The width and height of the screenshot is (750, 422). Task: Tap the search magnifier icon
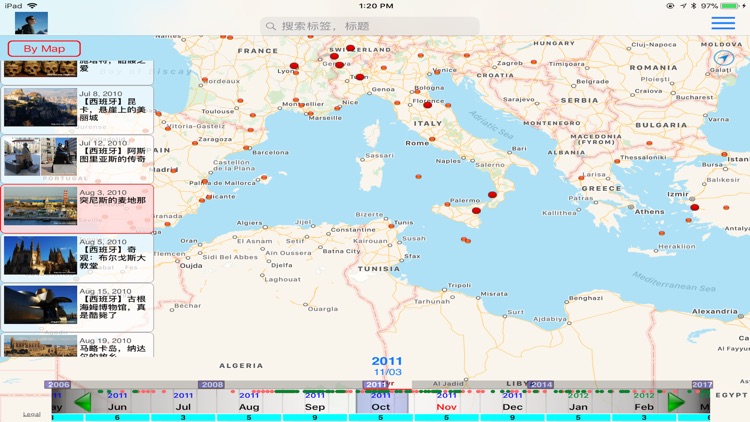[271, 27]
